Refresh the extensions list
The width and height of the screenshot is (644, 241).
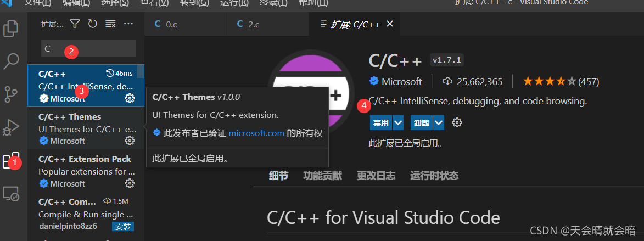pos(92,24)
